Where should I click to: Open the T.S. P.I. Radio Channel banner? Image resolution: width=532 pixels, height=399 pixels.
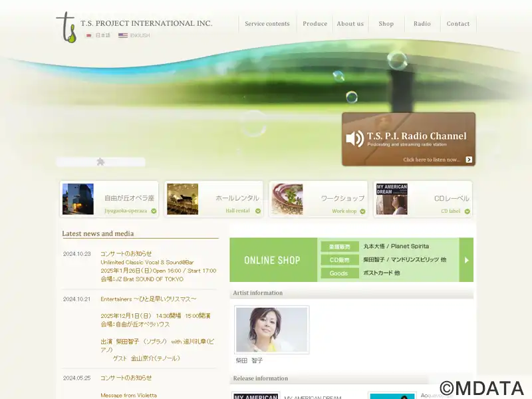pyautogui.click(x=408, y=139)
